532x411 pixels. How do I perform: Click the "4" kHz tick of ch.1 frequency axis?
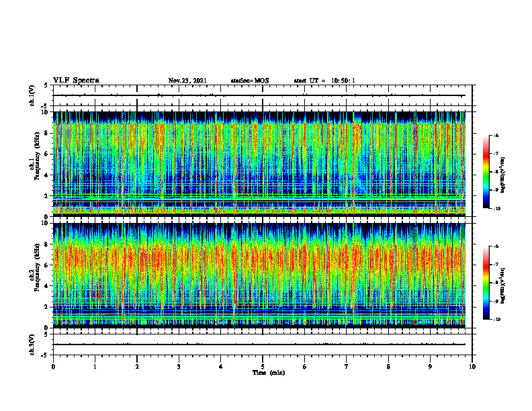click(47, 175)
